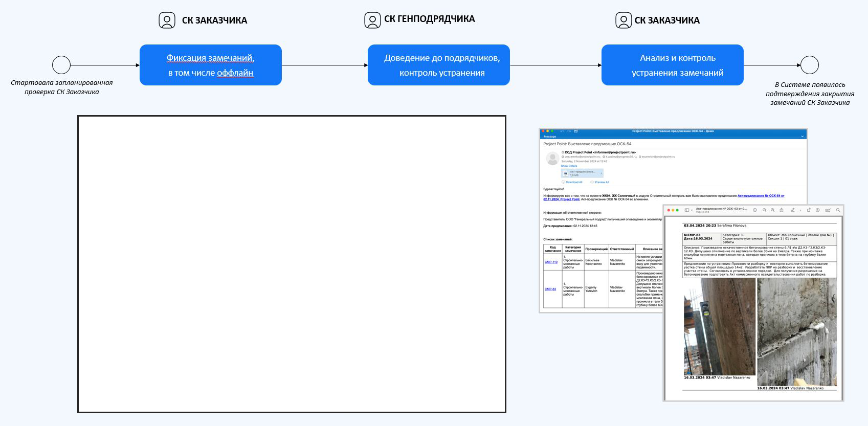Click the attached PDF file icon in email
This screenshot has height=426, width=868.
[x=566, y=173]
